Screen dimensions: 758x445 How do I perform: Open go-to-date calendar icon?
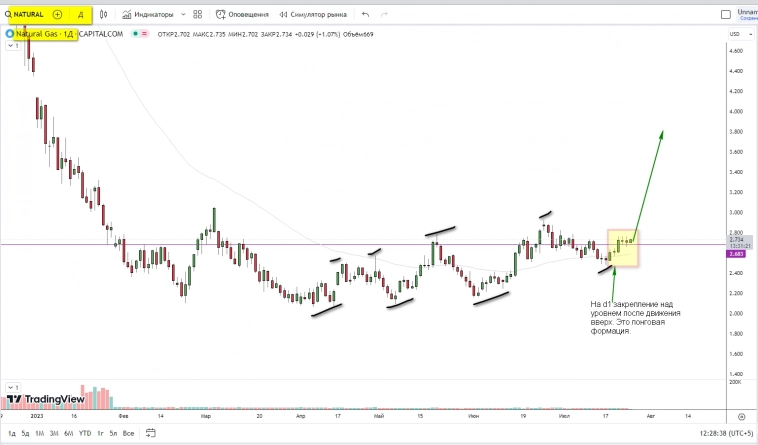151,433
